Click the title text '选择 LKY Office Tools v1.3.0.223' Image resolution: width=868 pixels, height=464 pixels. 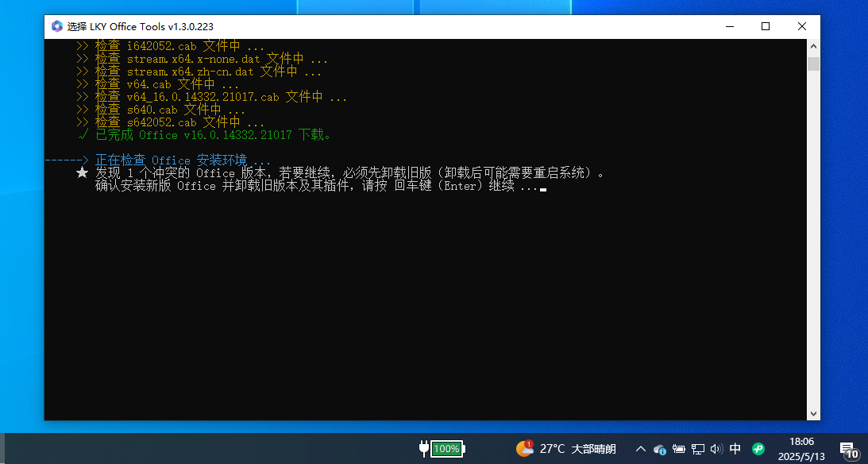(140, 26)
